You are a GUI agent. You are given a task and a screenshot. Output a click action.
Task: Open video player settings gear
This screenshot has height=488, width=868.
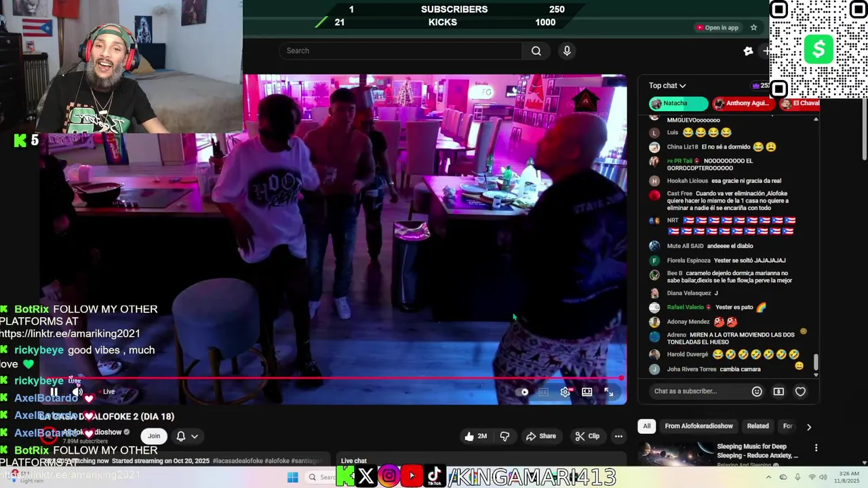point(565,392)
